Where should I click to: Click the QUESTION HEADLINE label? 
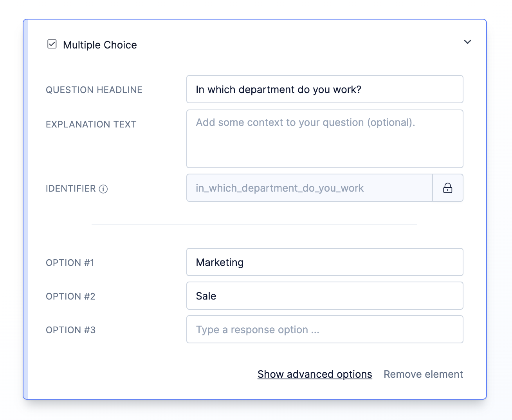pyautogui.click(x=94, y=90)
